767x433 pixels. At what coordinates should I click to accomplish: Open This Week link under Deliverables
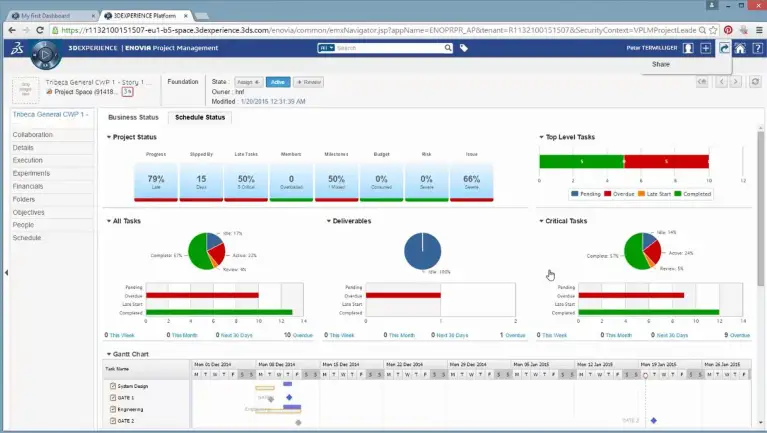[341, 335]
